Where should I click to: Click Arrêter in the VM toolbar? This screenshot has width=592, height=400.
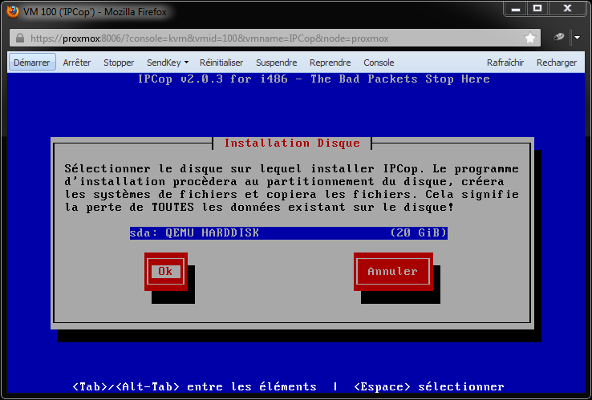point(77,62)
